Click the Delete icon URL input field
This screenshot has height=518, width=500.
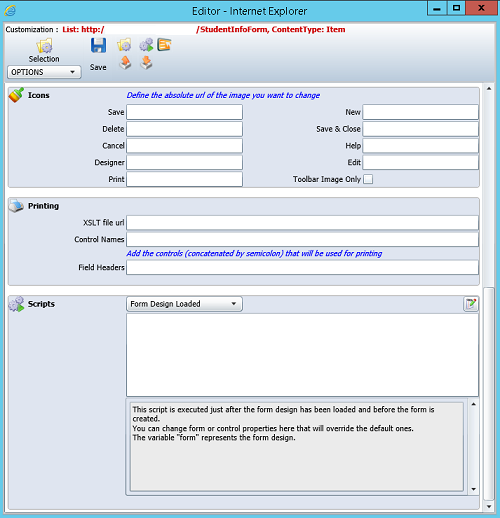(x=184, y=129)
